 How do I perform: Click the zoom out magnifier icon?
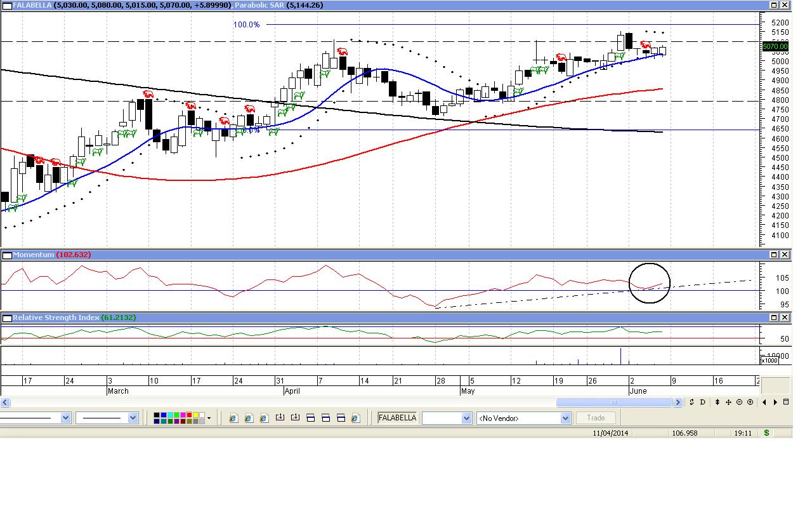click(740, 402)
